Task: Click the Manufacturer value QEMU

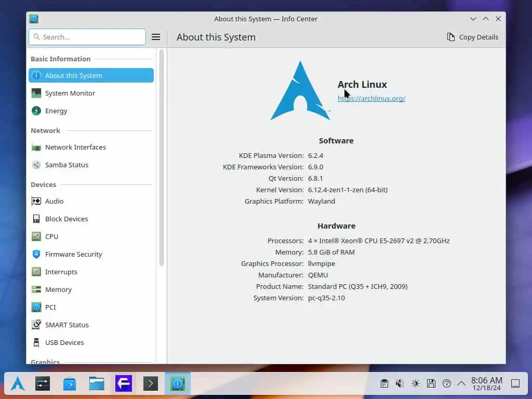Action: [318, 275]
